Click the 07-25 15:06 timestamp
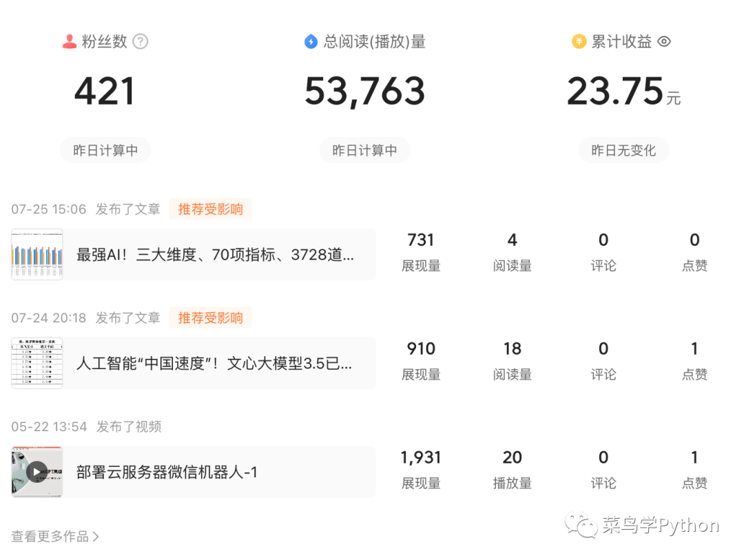The width and height of the screenshot is (744, 560). 49,209
